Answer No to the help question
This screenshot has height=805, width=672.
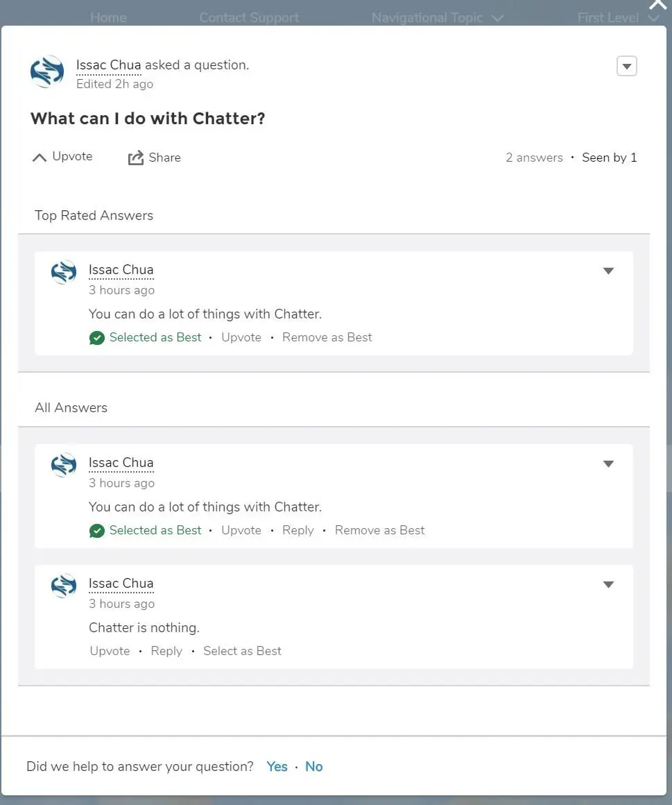pyautogui.click(x=314, y=767)
